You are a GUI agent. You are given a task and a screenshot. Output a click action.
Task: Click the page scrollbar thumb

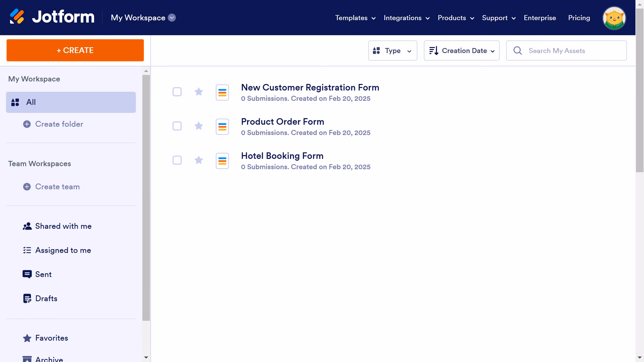point(639,90)
